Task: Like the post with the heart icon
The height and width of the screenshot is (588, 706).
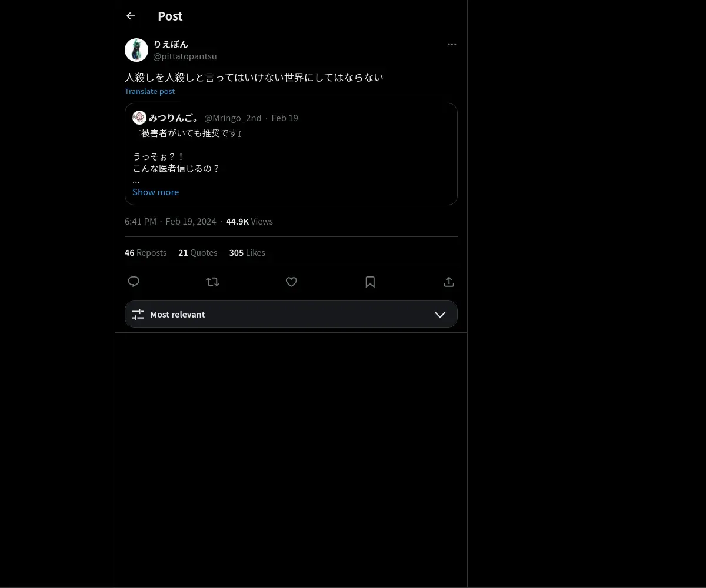Action: (x=291, y=282)
